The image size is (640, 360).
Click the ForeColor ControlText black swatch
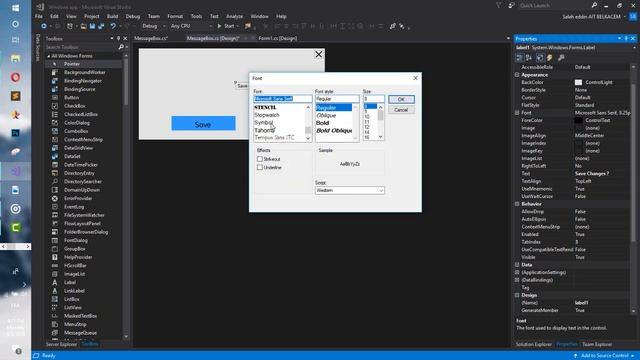click(578, 120)
